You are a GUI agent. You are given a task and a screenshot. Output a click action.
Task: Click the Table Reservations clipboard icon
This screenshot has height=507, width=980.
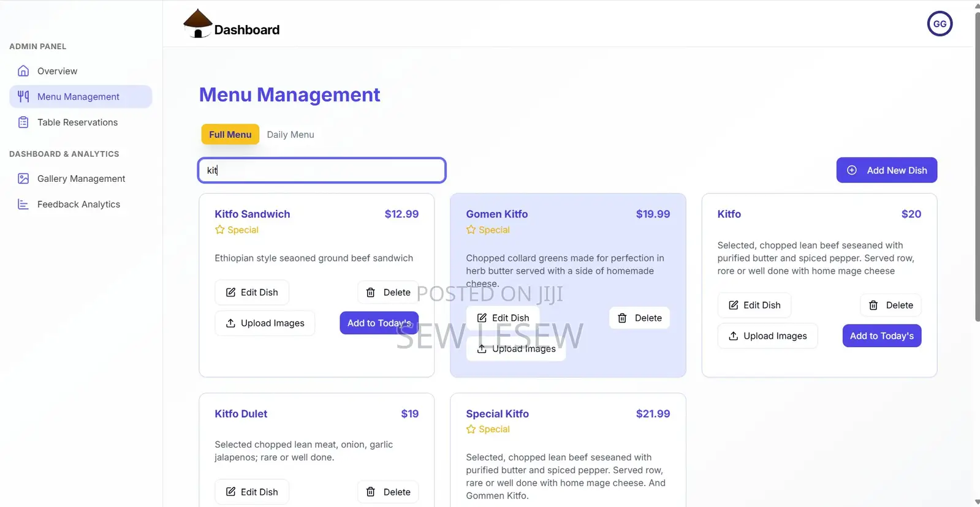(x=23, y=122)
